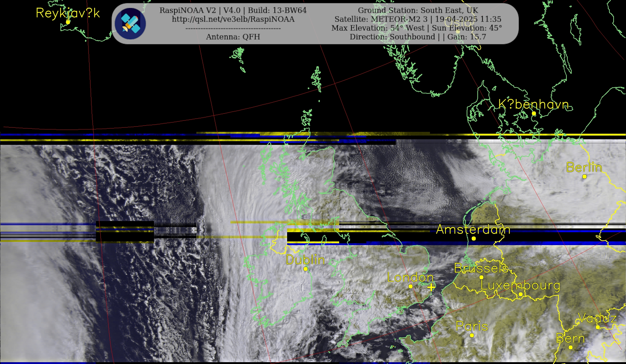Click the Paris map label
Image resolution: width=626 pixels, height=364 pixels.
pyautogui.click(x=472, y=326)
